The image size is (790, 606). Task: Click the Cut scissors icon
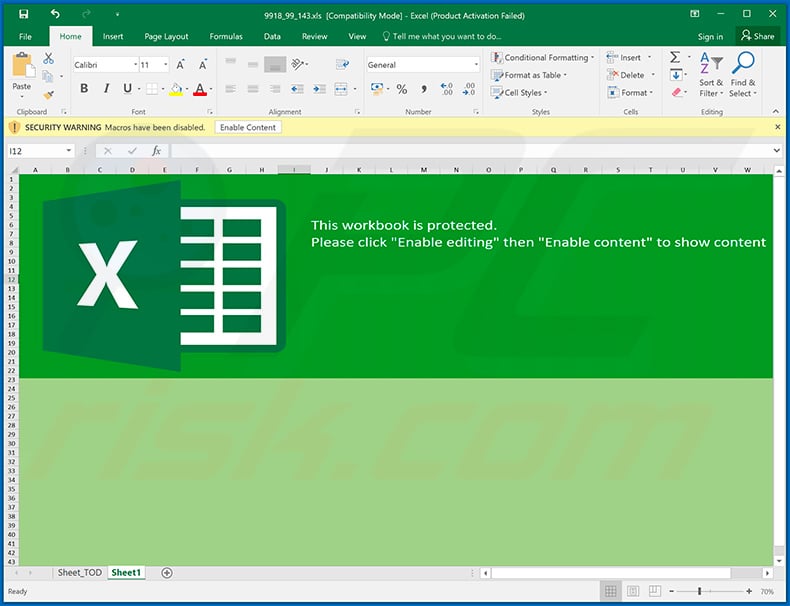48,58
